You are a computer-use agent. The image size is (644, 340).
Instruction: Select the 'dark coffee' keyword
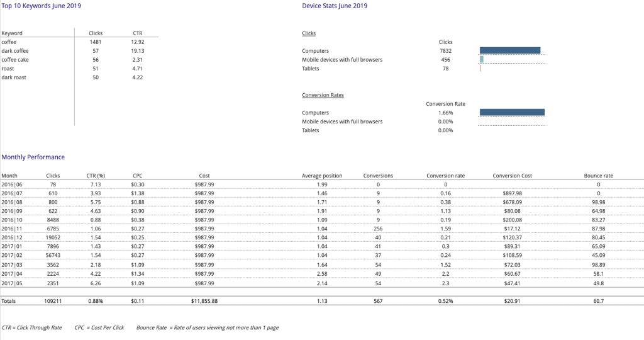[x=15, y=51]
